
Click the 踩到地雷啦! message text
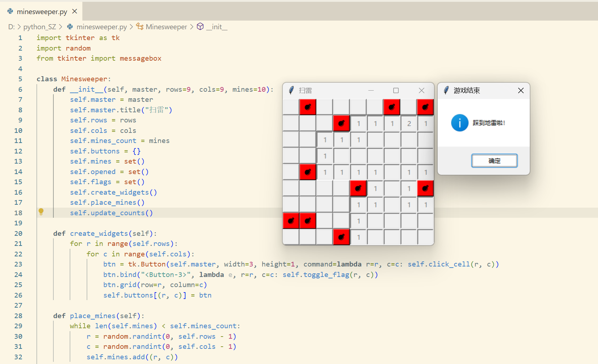(489, 123)
